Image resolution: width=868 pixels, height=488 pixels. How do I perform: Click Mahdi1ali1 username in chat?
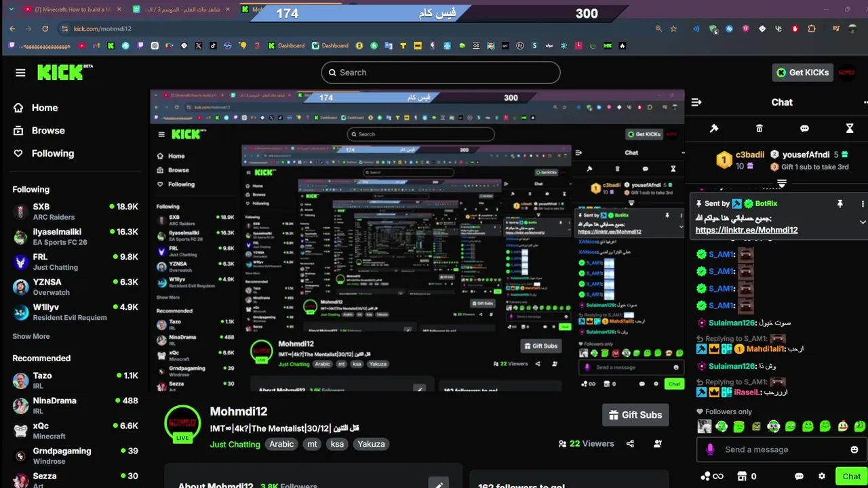(766, 349)
